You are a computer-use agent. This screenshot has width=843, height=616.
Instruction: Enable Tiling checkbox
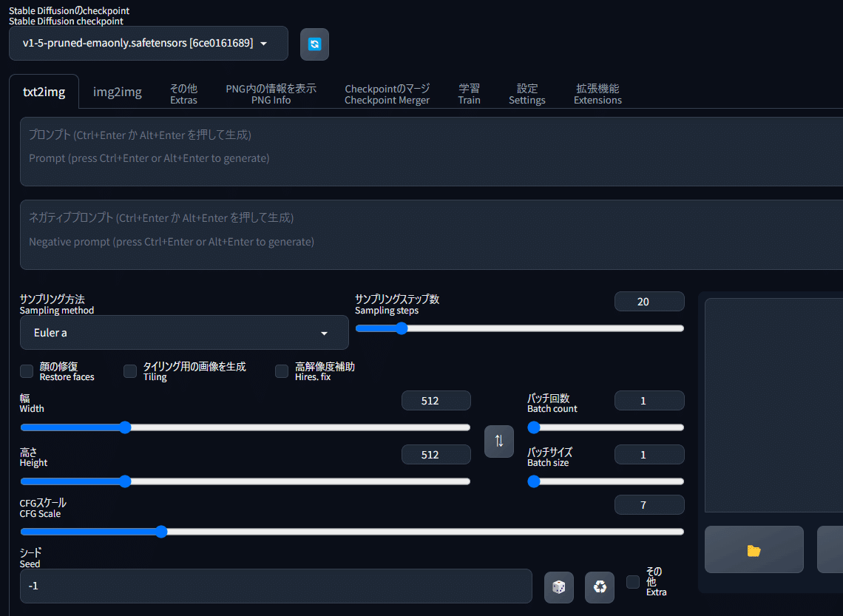tap(130, 371)
